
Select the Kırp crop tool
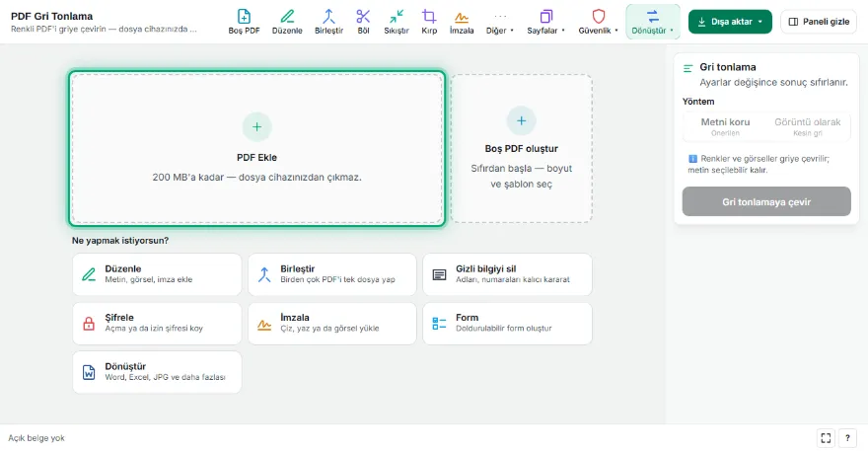point(429,22)
